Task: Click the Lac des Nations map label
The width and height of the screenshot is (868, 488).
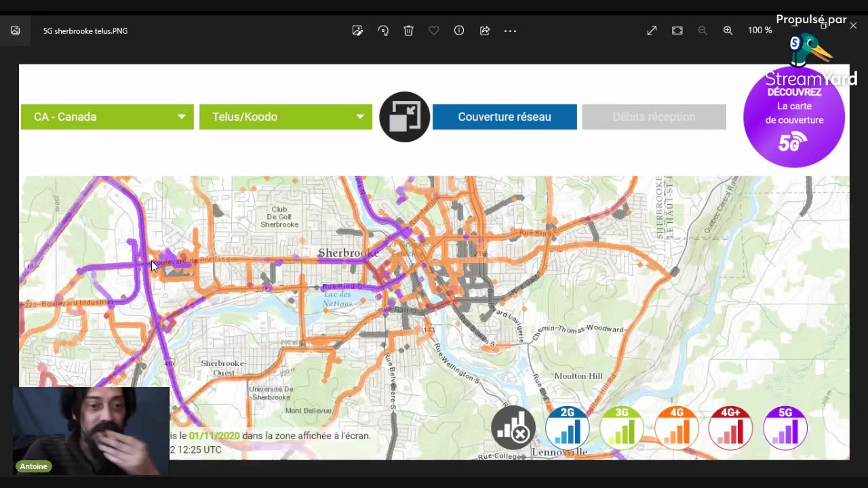Action: (x=338, y=299)
